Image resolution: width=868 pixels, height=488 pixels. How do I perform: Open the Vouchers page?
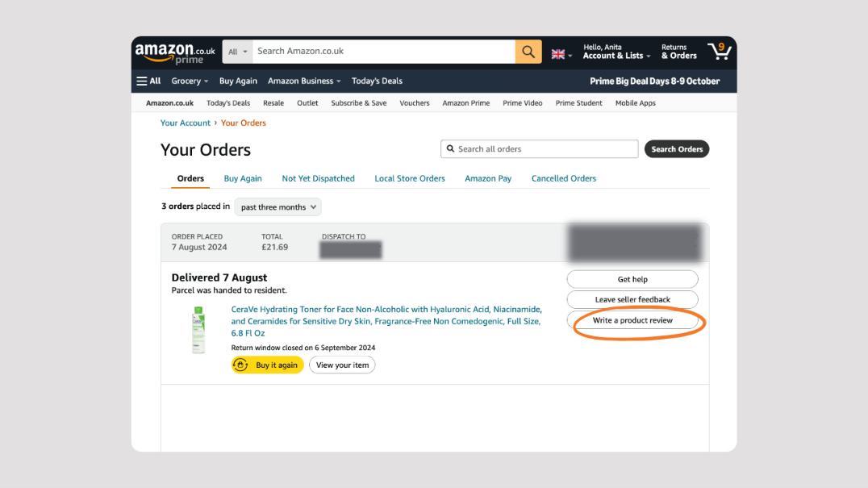(415, 103)
